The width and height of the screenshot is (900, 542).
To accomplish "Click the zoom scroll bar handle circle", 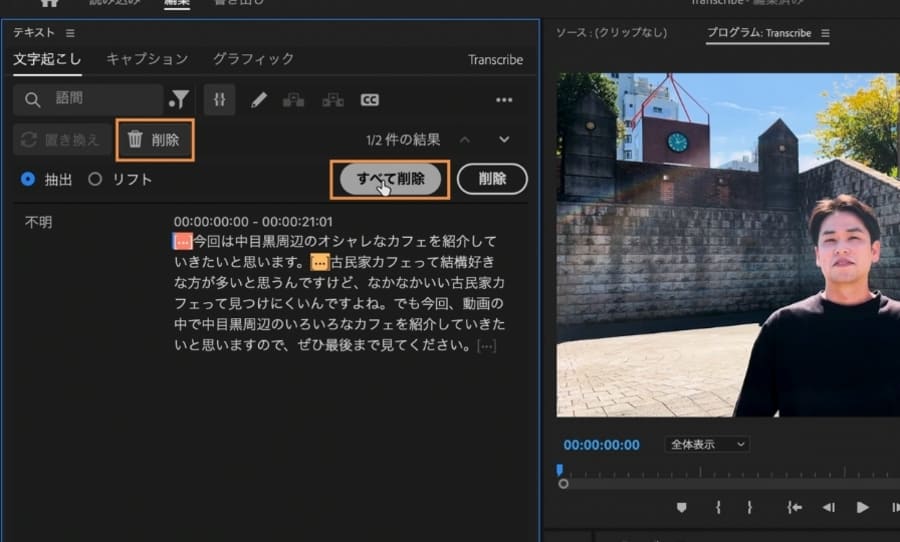I will [x=564, y=484].
